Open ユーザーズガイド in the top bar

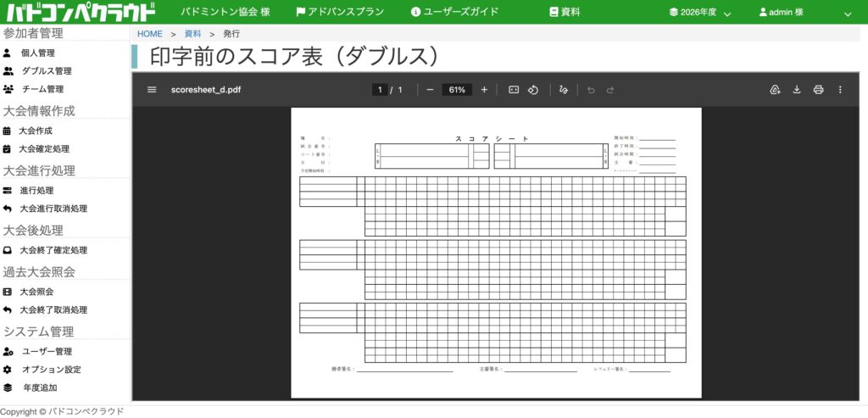click(x=455, y=12)
